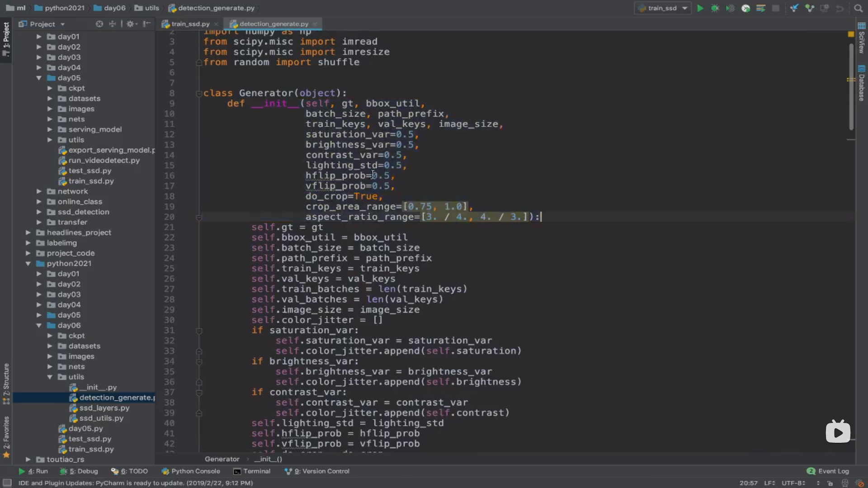
Task: Expand day05's ckpt folder
Action: coord(50,88)
